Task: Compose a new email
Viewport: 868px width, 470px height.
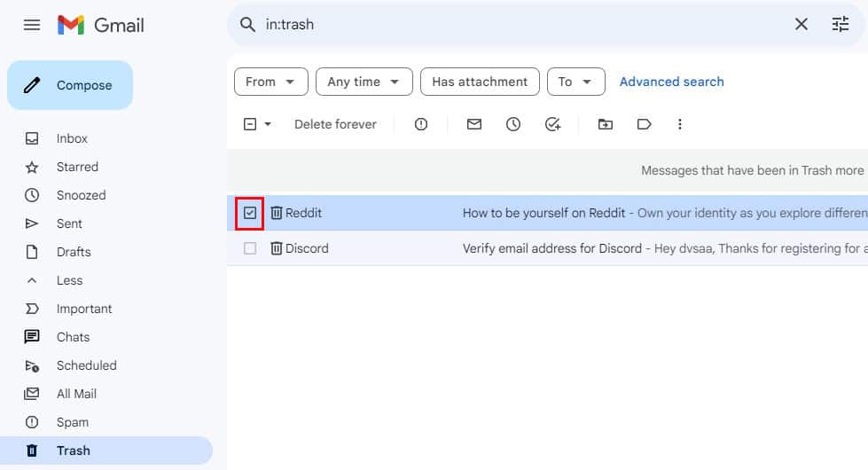Action: pyautogui.click(x=70, y=85)
